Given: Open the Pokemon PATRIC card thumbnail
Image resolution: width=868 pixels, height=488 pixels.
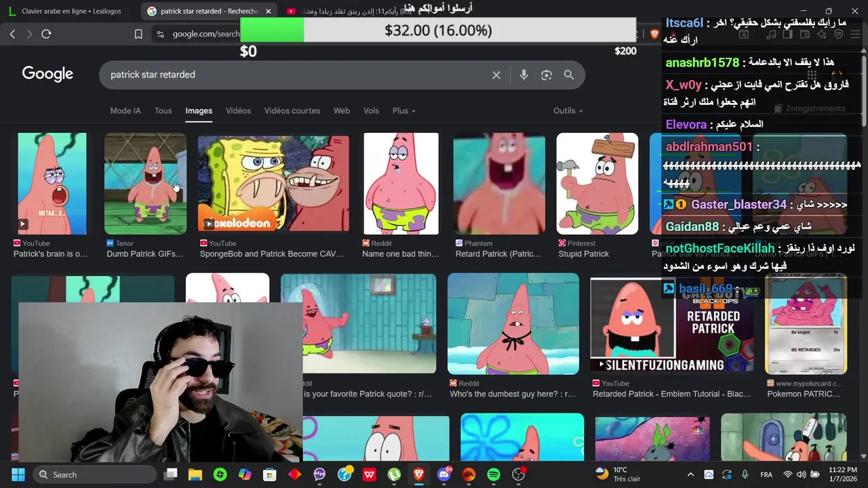Looking at the screenshot, I should coord(806,323).
